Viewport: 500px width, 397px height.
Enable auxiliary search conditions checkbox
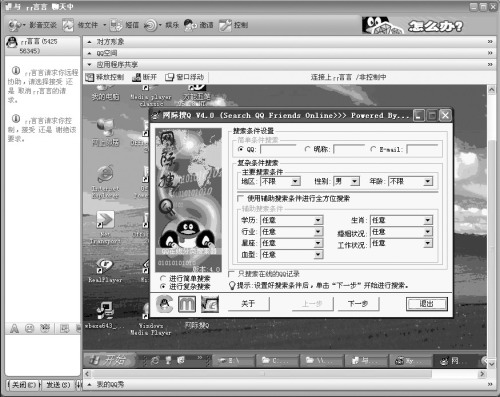(x=240, y=199)
